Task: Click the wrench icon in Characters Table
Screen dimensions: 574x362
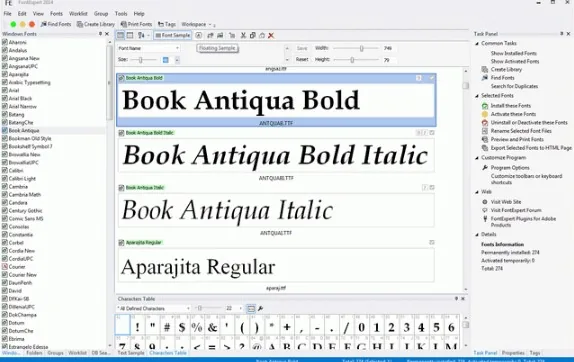Action: click(x=261, y=309)
